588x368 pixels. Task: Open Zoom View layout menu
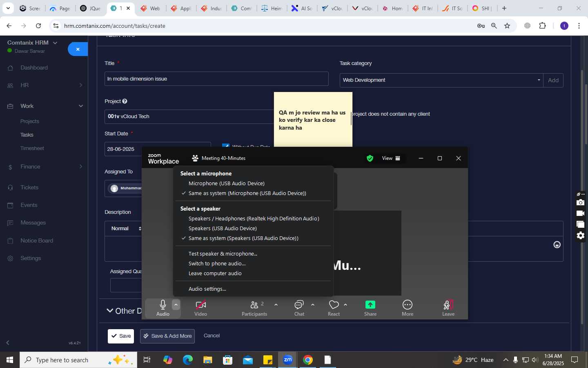(x=391, y=158)
